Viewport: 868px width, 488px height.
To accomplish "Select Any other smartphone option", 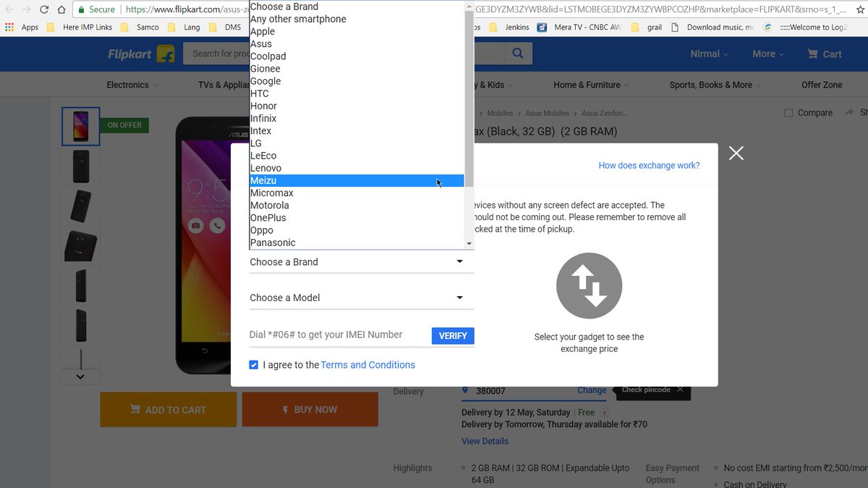I will [x=357, y=19].
